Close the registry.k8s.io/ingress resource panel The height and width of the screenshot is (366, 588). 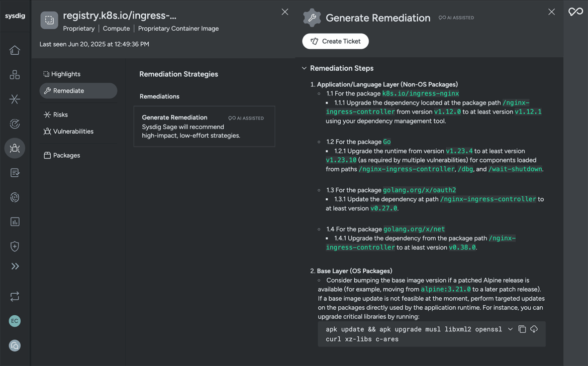coord(285,12)
